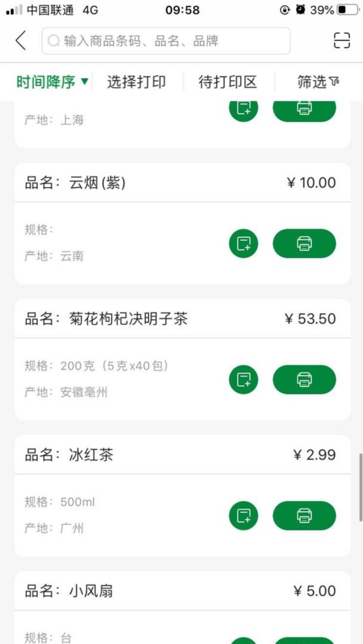
Task: Open the 时间降序 sort dropdown
Action: [x=47, y=82]
